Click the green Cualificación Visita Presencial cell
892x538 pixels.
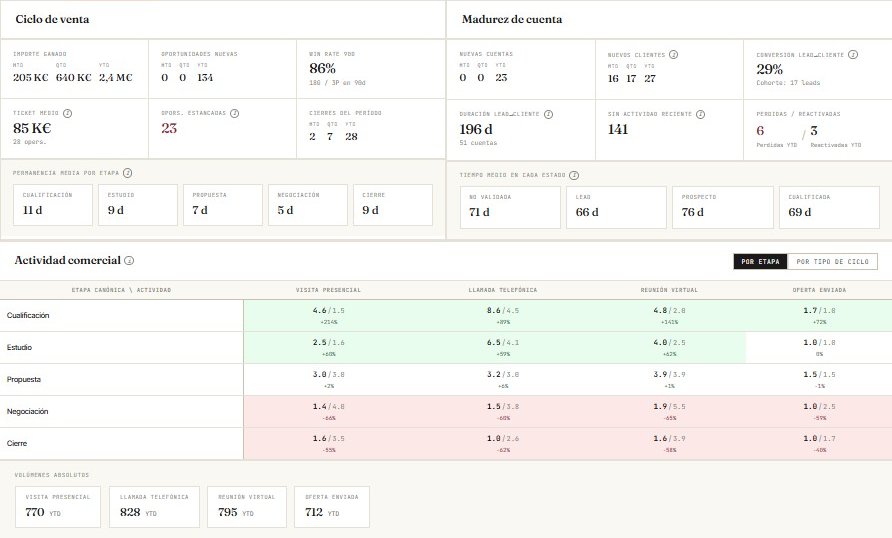[328, 316]
